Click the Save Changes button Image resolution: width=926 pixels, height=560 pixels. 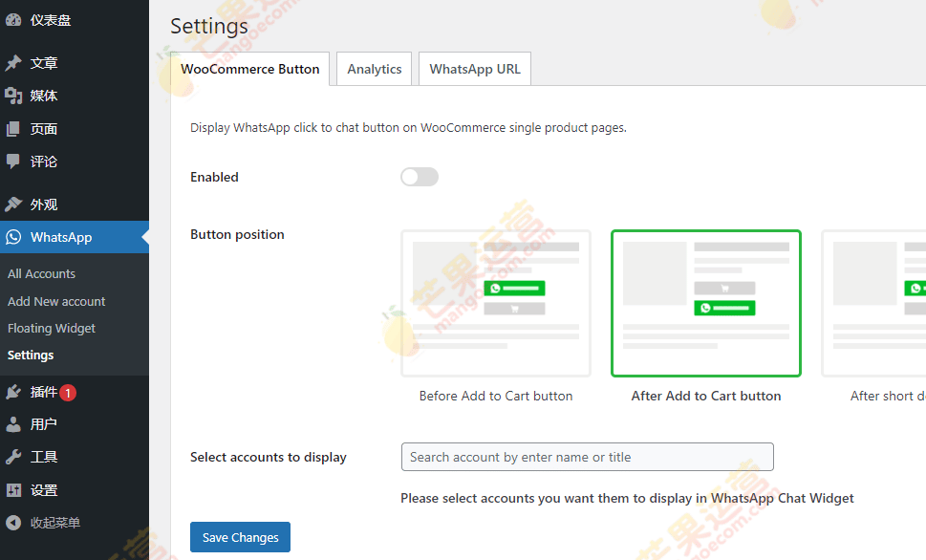240,537
